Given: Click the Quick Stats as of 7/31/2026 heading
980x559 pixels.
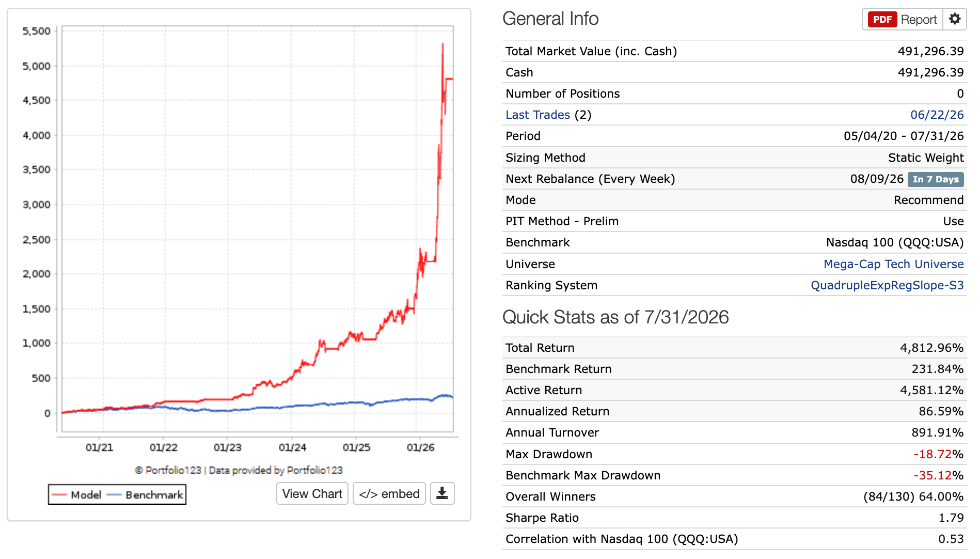Looking at the screenshot, I should click(x=615, y=317).
